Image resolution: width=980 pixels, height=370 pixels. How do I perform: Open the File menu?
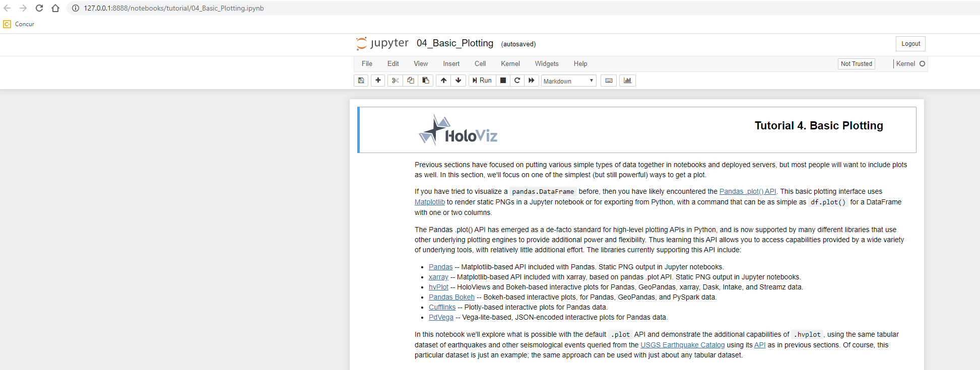[x=367, y=64]
